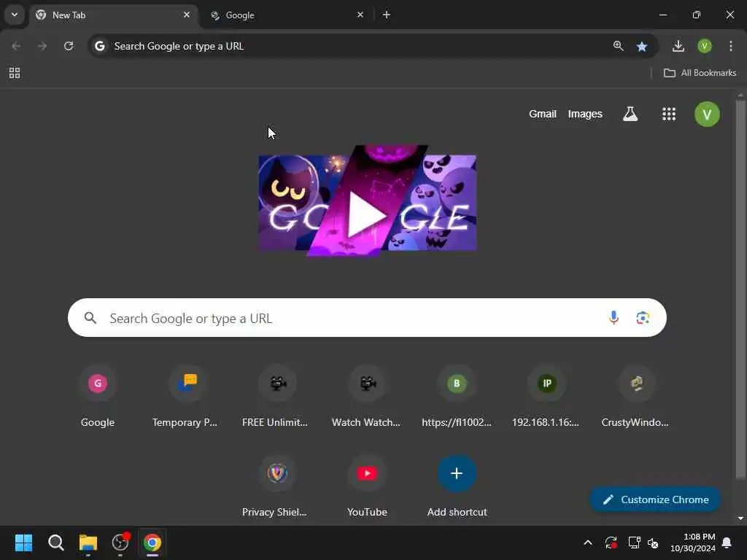This screenshot has height=560, width=747.
Task: Open the Windows Start menu
Action: (23, 542)
